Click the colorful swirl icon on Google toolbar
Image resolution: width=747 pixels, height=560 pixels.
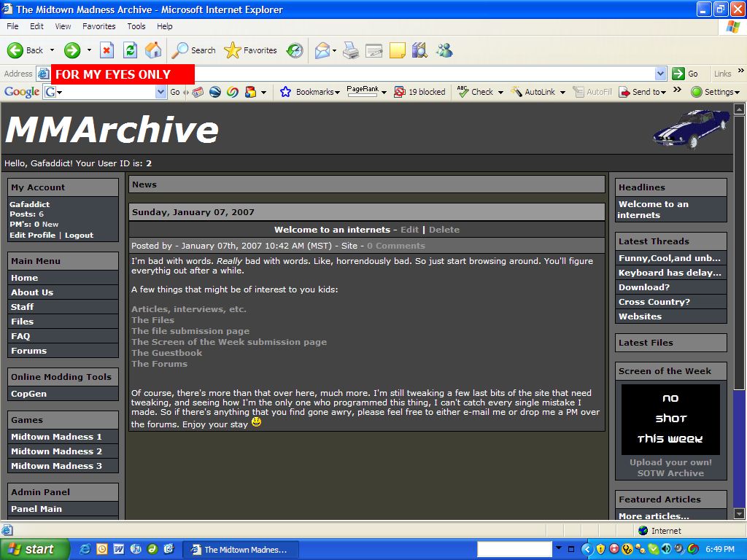coord(233,92)
